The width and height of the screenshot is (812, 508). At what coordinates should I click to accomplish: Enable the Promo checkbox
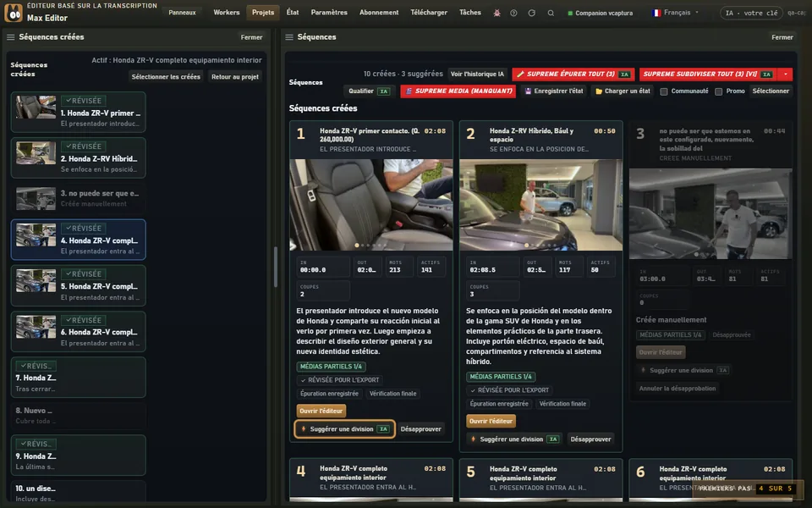[x=719, y=91]
